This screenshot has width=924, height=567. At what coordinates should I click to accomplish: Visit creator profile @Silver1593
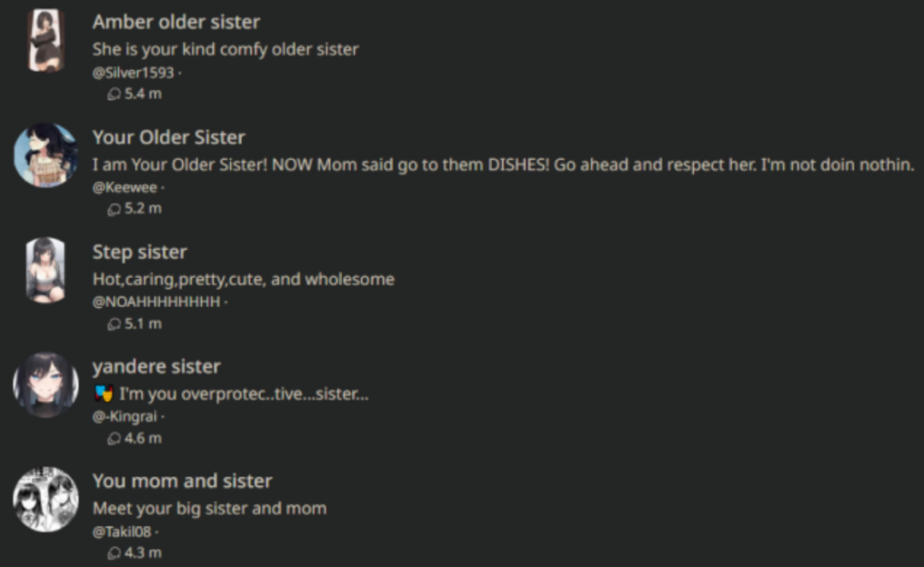pos(133,73)
